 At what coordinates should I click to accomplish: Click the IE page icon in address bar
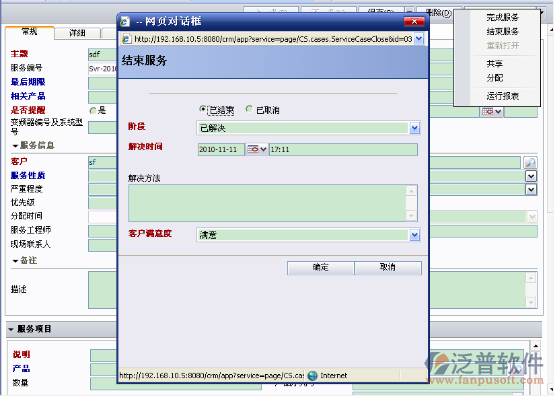click(x=126, y=39)
